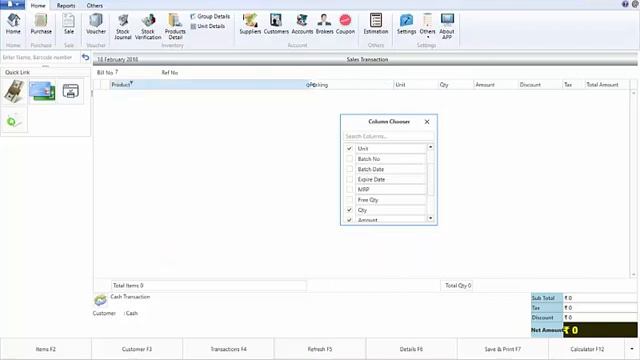Click the printer quick link icon
Viewport: 640px width, 360px height.
pyautogui.click(x=71, y=91)
